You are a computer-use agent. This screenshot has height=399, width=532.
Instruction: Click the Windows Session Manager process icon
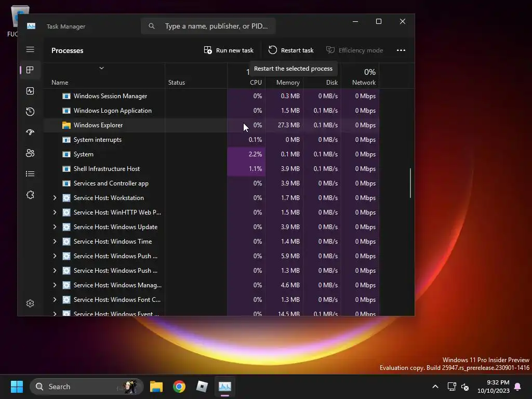pyautogui.click(x=66, y=96)
